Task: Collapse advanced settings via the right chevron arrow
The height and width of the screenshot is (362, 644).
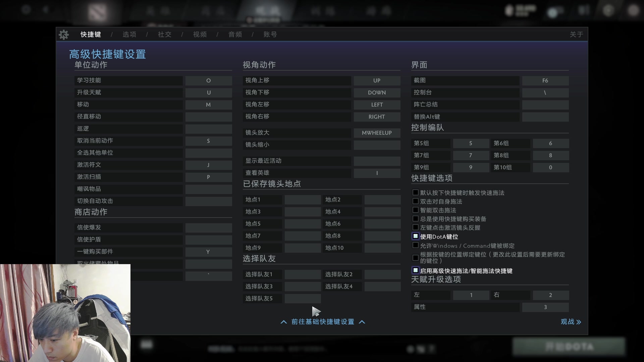Action: tap(363, 322)
